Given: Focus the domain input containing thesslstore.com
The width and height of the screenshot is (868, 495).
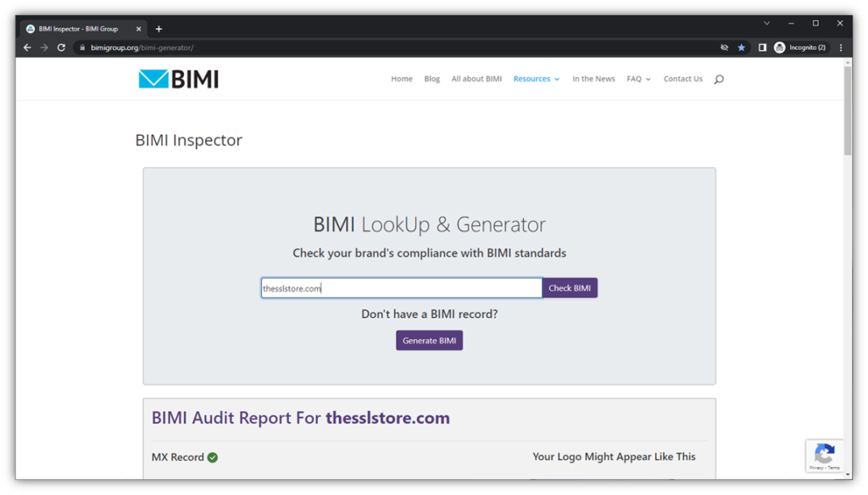Looking at the screenshot, I should (x=401, y=288).
